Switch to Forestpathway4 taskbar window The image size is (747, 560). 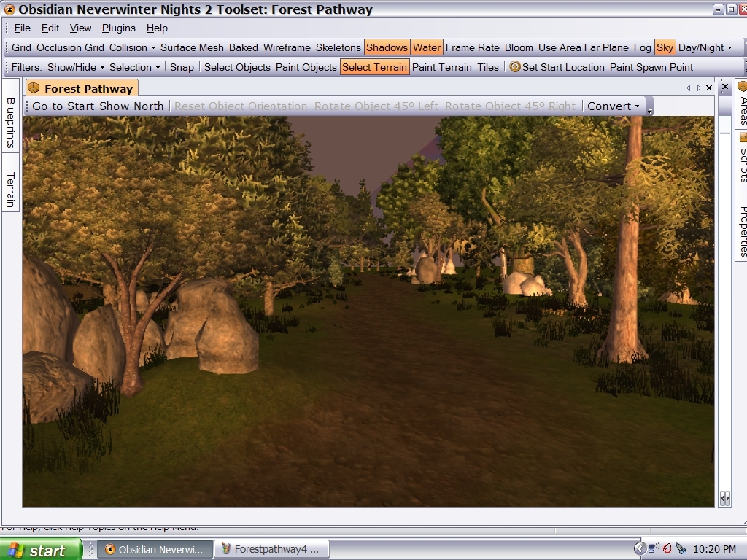coord(274,549)
